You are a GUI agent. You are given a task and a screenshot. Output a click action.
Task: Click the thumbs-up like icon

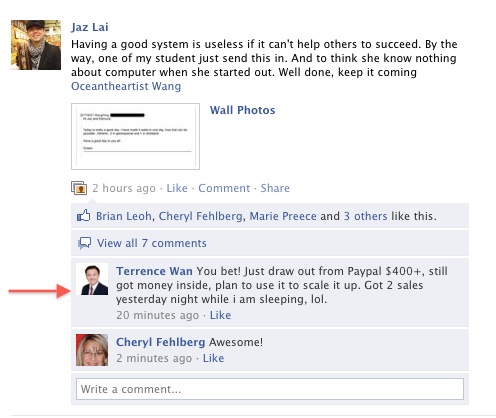click(x=83, y=216)
